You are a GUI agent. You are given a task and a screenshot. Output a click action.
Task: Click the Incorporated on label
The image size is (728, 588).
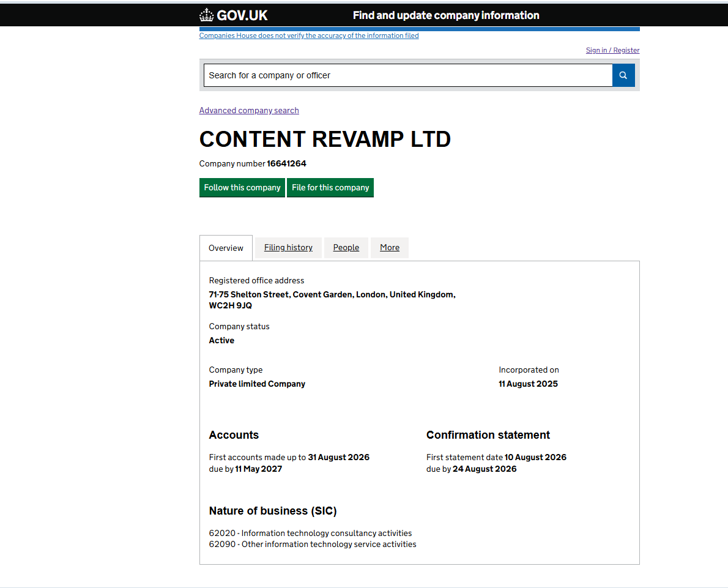point(529,370)
